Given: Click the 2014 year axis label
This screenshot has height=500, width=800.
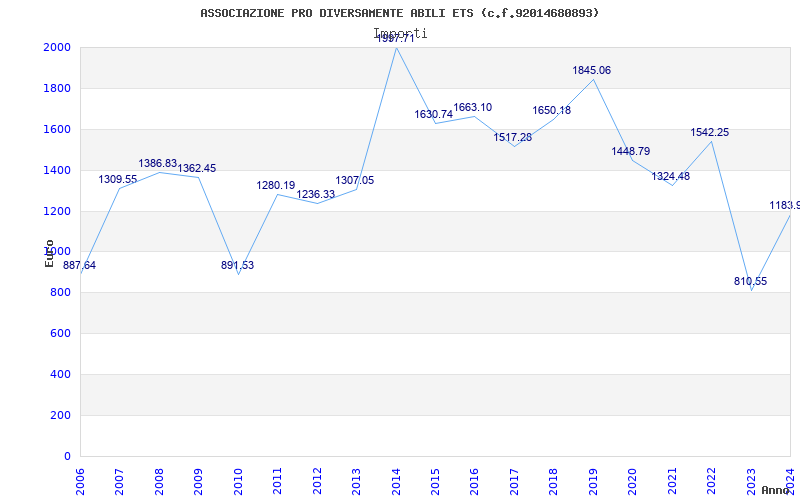Looking at the screenshot, I should 396,482.
